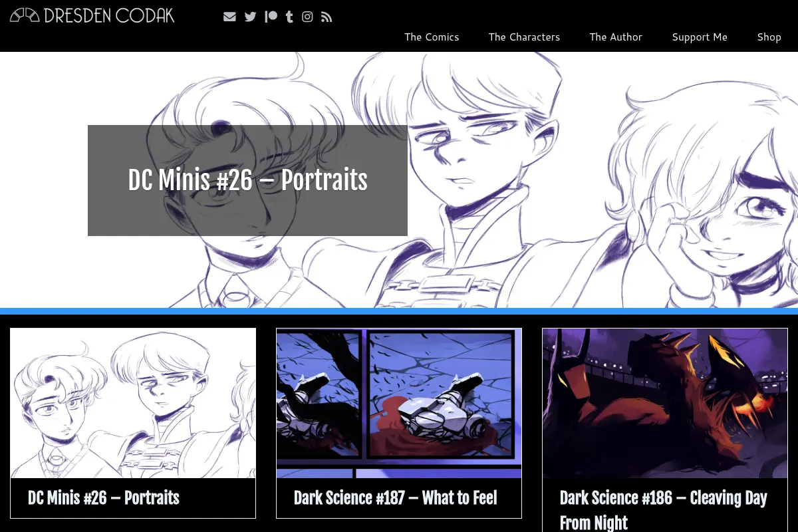Viewport: 798px width, 532px height.
Task: Open The Characters menu
Action: (524, 37)
